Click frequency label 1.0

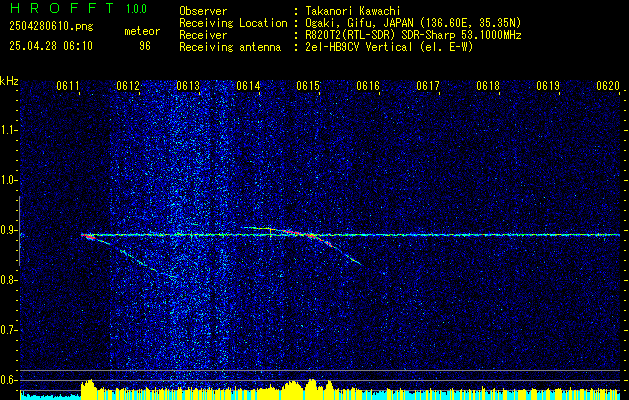(x=8, y=180)
